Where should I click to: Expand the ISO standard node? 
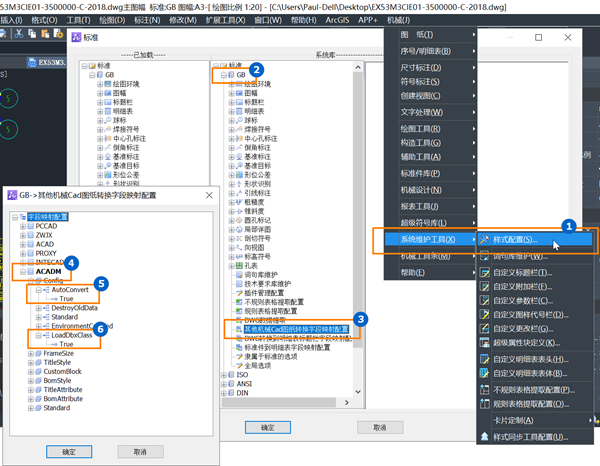[224, 375]
